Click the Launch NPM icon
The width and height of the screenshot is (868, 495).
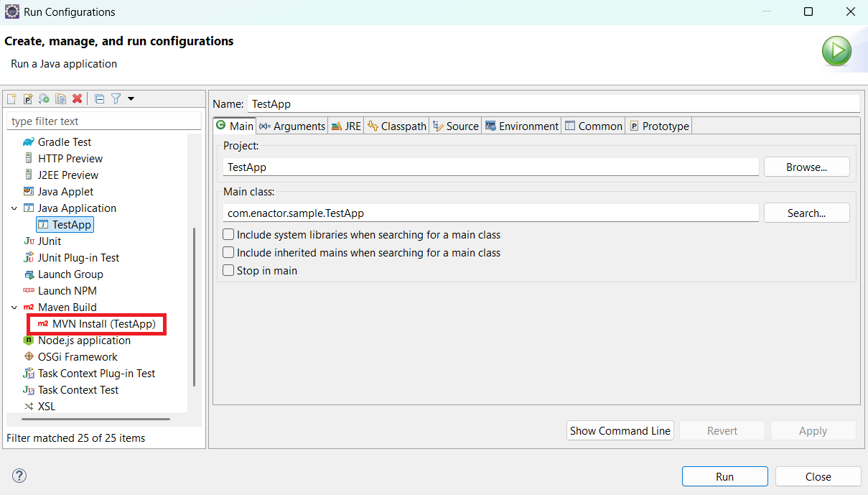click(x=29, y=291)
